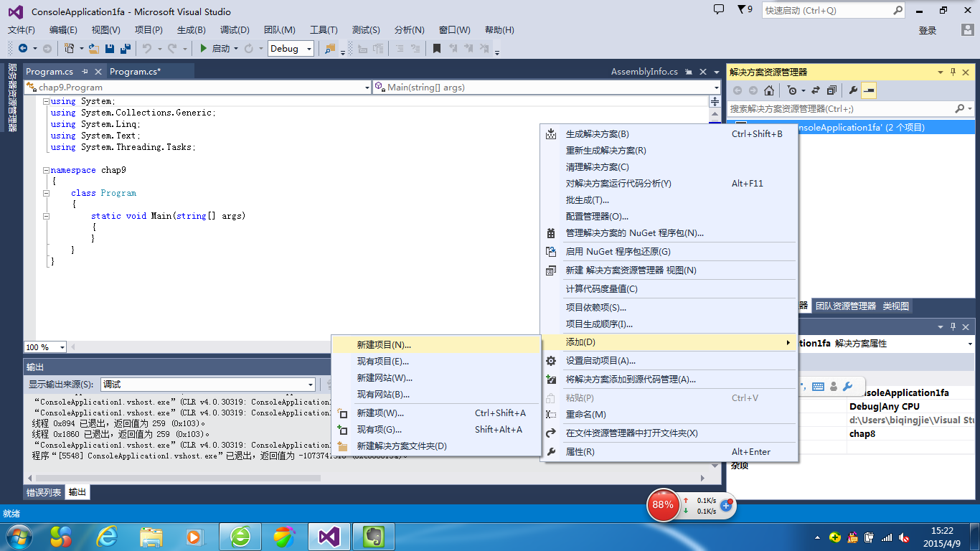Choose 配置管理器(O)... from context menu
The width and height of the screenshot is (980, 551).
[669, 216]
